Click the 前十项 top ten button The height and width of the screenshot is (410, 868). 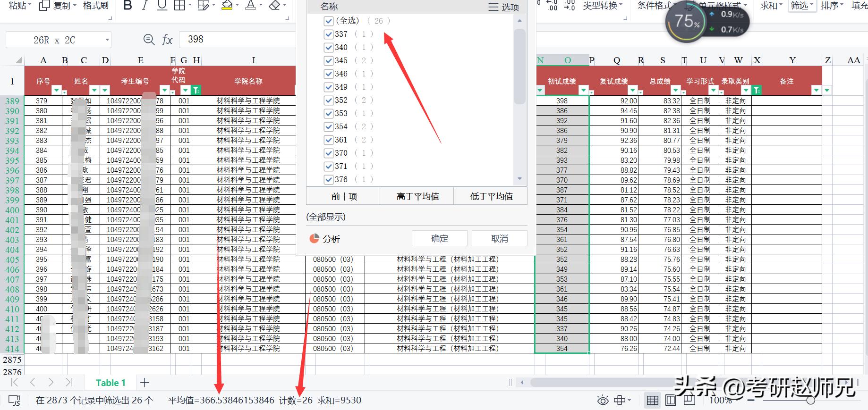[343, 196]
